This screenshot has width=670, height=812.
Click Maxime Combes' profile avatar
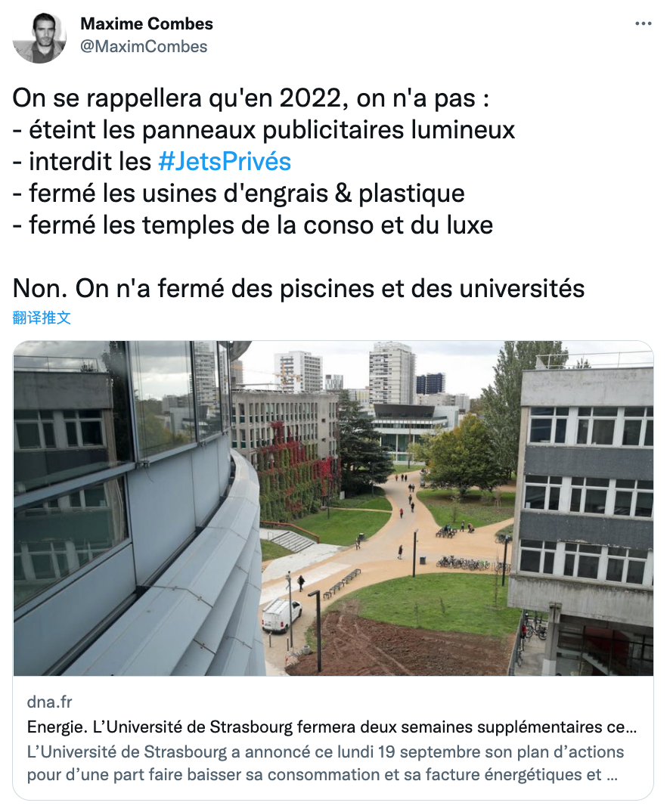39,37
